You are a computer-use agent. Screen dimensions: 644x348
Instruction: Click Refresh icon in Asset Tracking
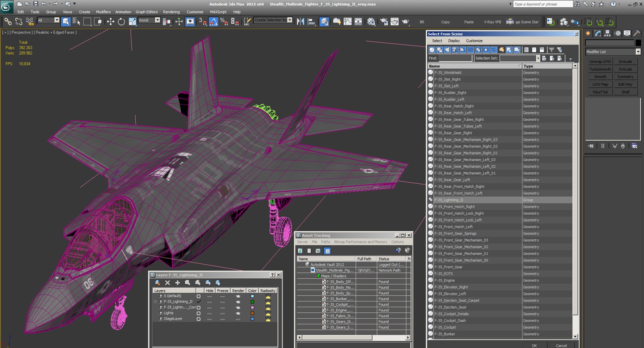click(300, 251)
